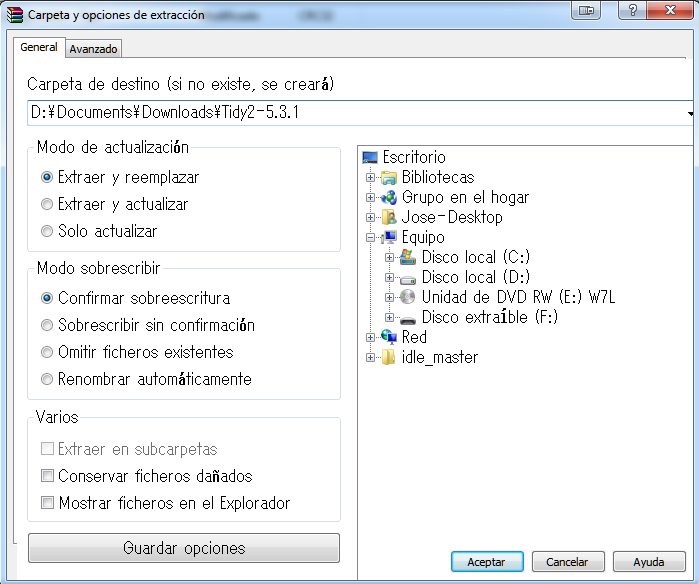Expand Disco local (C:) node
Viewport: 699px width, 584px height.
click(x=389, y=257)
